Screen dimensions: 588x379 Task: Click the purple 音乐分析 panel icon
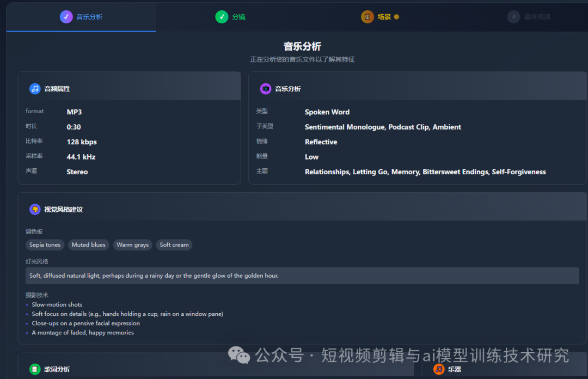click(266, 89)
